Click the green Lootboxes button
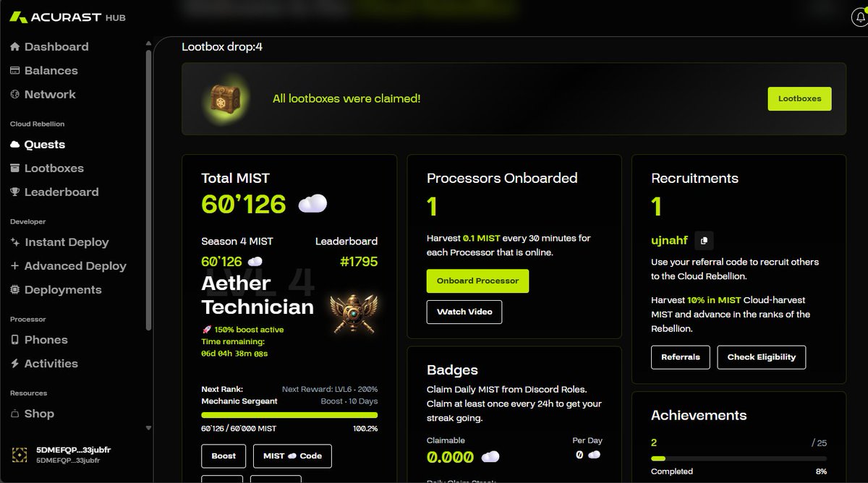Image resolution: width=868 pixels, height=483 pixels. coord(799,99)
